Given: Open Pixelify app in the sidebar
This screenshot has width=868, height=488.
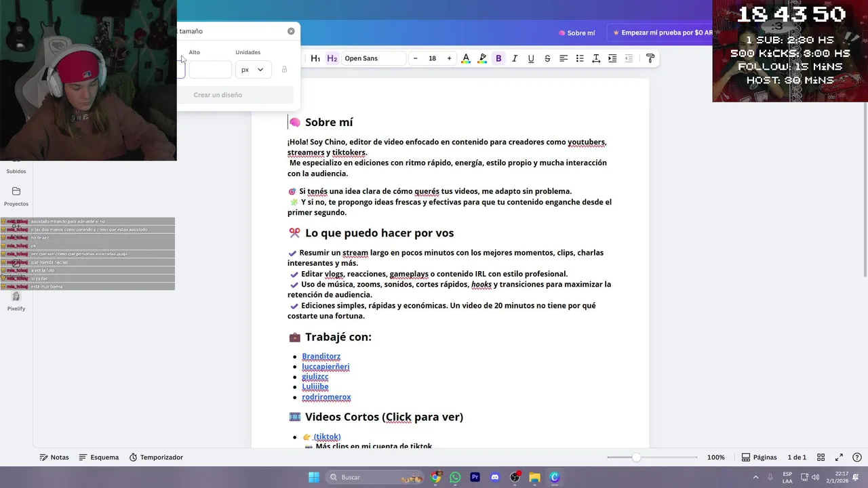Looking at the screenshot, I should (16, 302).
